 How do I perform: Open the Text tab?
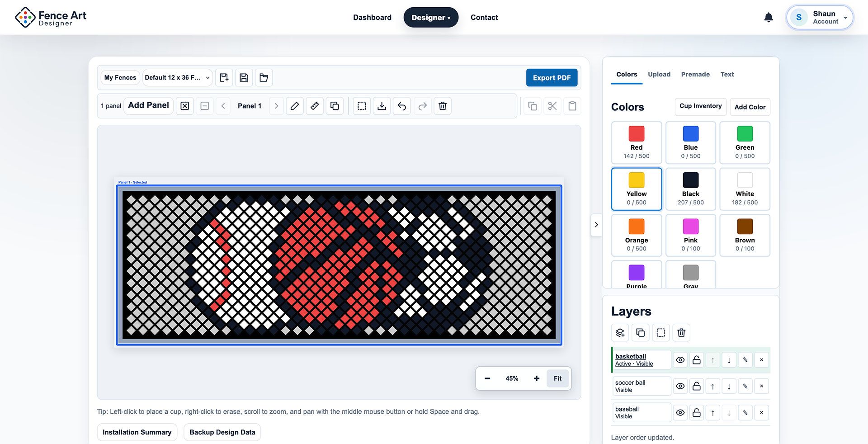click(x=727, y=74)
